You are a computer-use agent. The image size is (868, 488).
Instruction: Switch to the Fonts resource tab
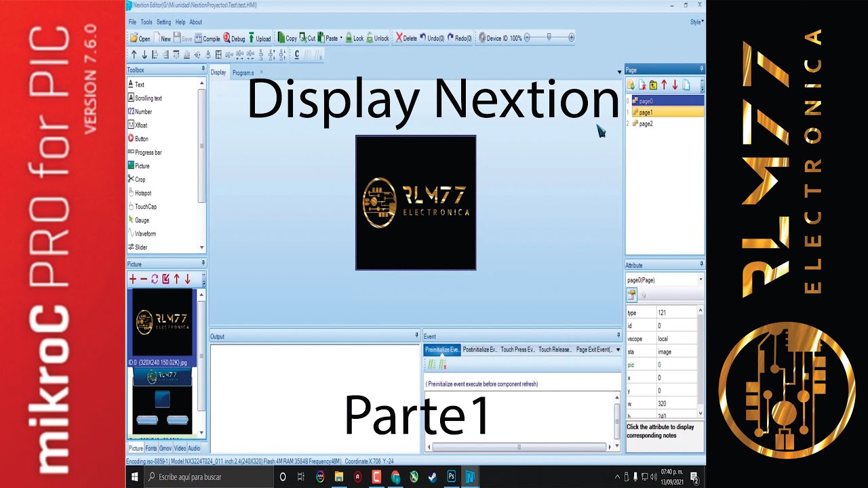pyautogui.click(x=151, y=449)
